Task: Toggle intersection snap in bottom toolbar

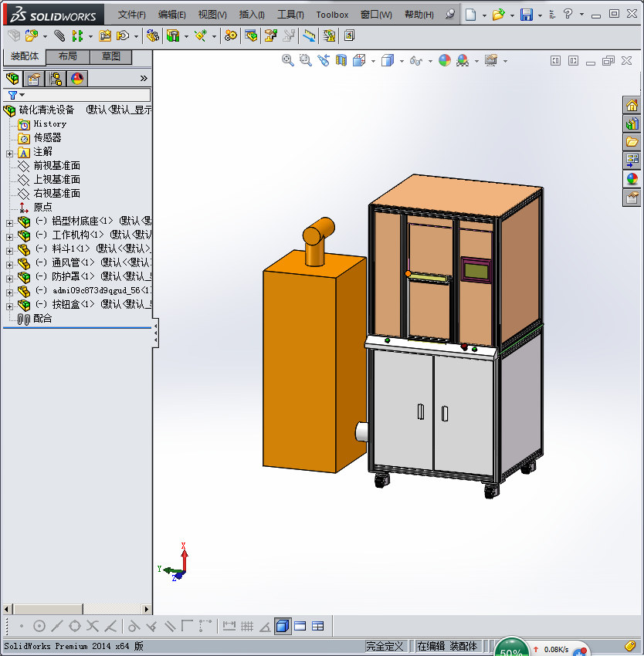Action: [93, 627]
